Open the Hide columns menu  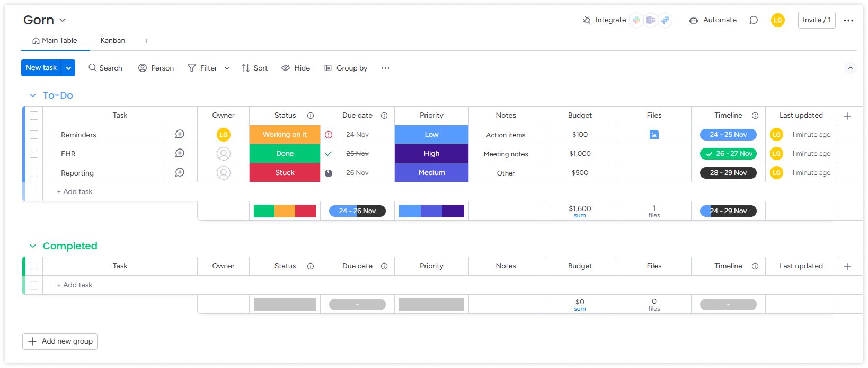coord(296,68)
